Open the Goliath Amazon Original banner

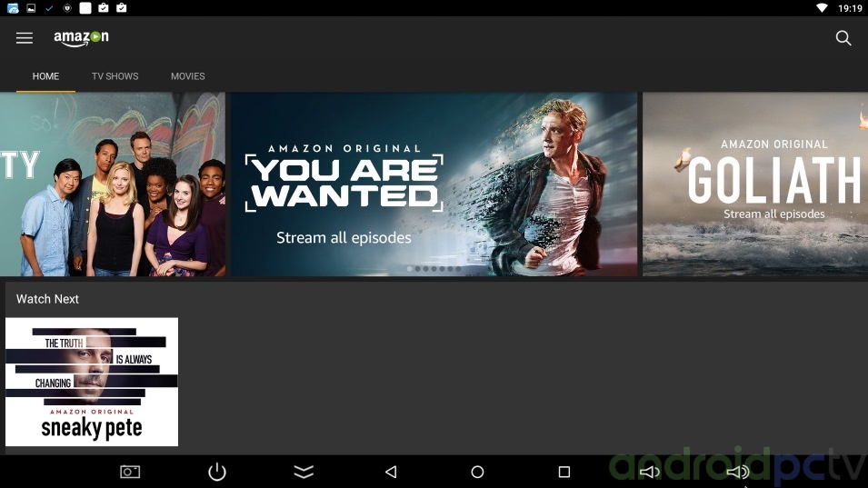coord(754,184)
